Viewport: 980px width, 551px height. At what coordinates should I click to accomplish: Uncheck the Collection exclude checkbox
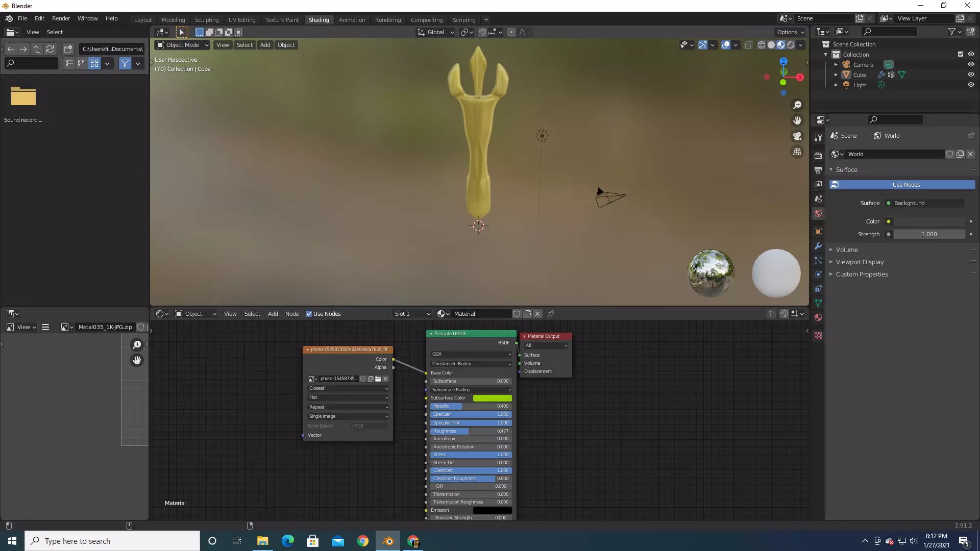[x=961, y=55]
